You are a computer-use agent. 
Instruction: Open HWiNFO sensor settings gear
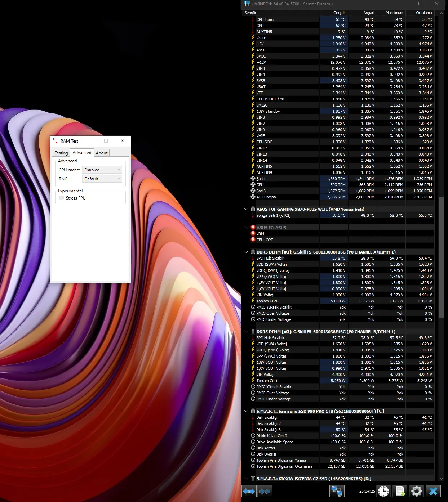416,491
